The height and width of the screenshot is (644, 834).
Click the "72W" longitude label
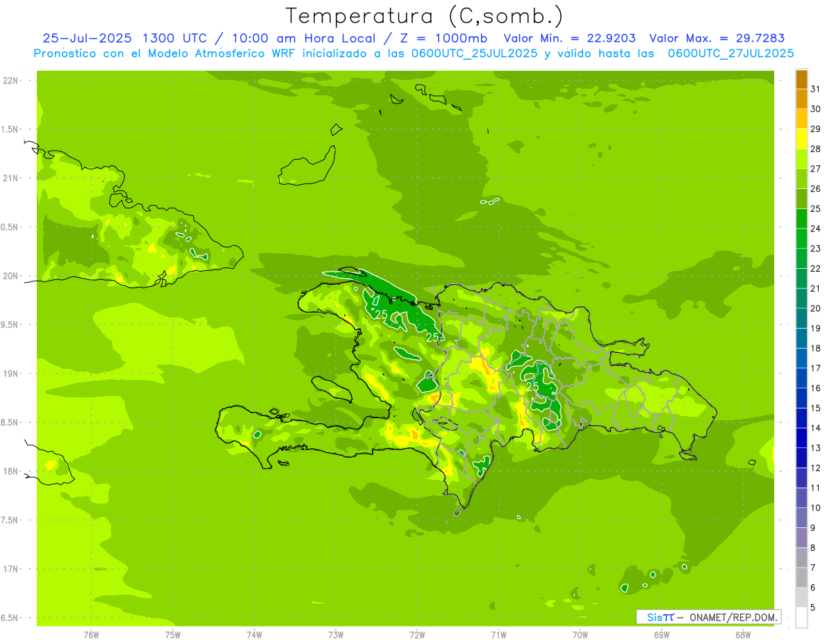click(x=417, y=634)
